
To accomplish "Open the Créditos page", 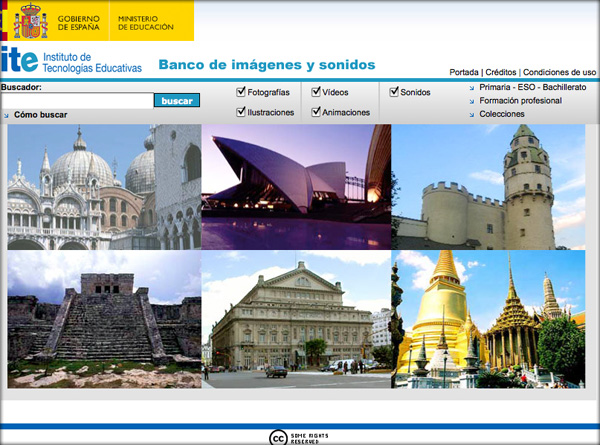I will tap(501, 72).
